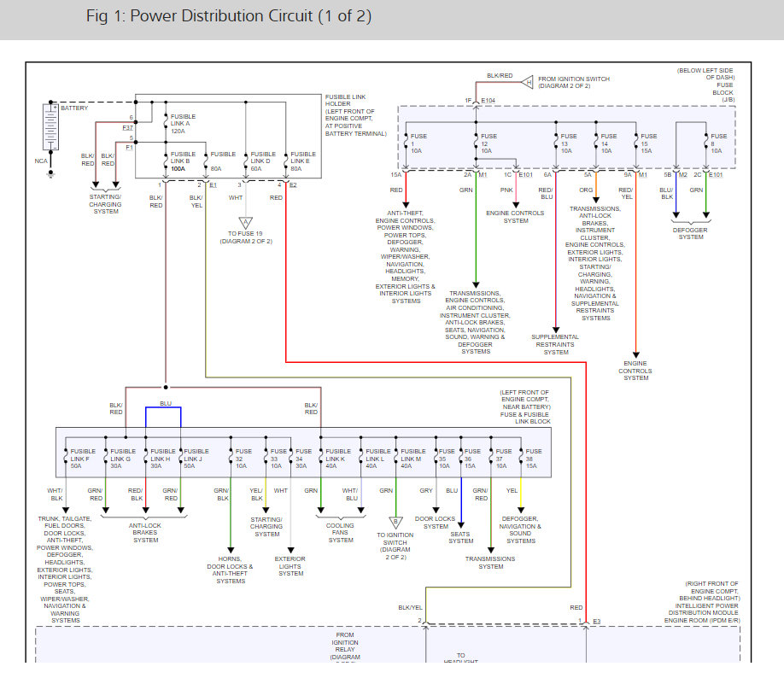This screenshot has height=684, width=784.
Task: Click the H arrow from ignition switch
Action: pyautogui.click(x=527, y=80)
